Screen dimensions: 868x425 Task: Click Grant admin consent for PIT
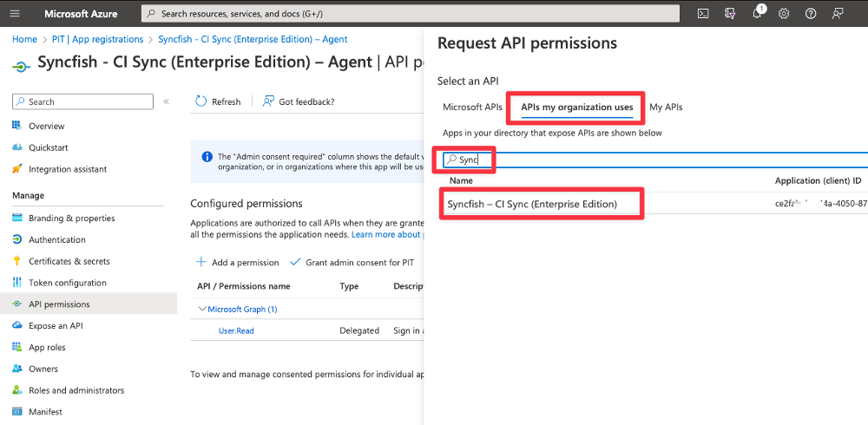352,262
